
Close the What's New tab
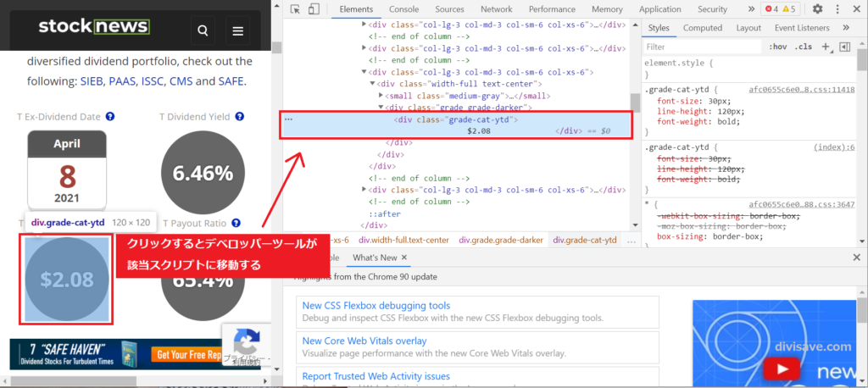click(404, 258)
